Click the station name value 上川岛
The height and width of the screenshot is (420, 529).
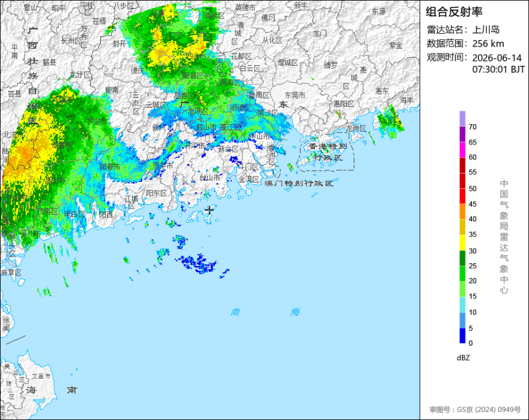click(x=486, y=30)
